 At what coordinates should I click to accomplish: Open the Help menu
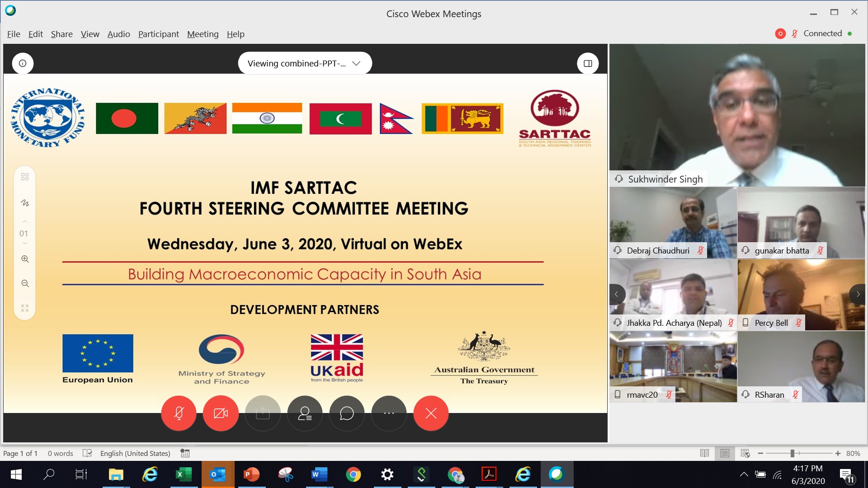tap(236, 34)
